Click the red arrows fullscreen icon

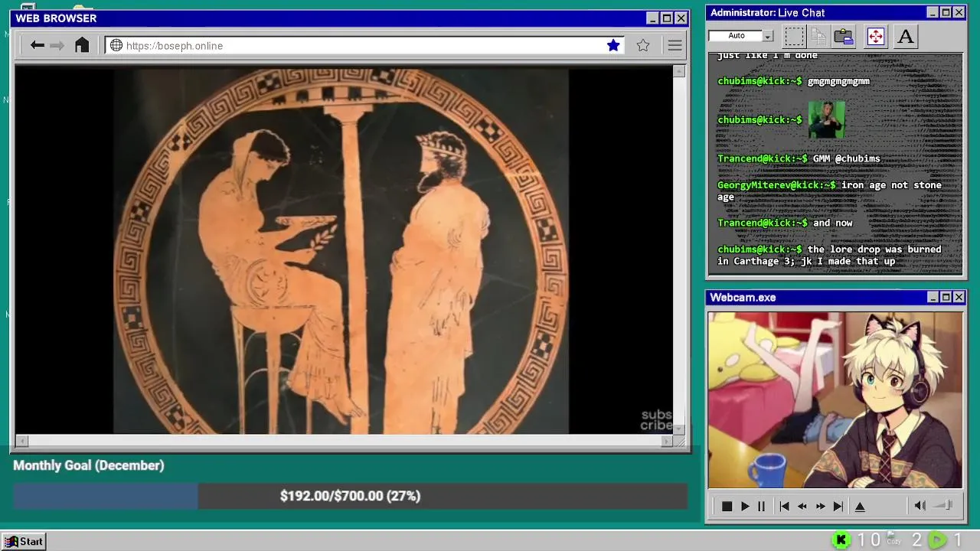point(875,36)
